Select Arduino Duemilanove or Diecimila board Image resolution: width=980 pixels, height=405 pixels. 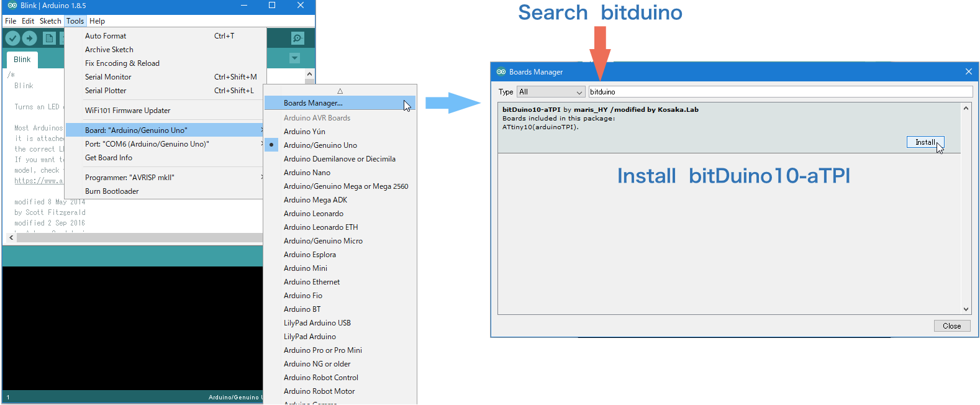[340, 159]
